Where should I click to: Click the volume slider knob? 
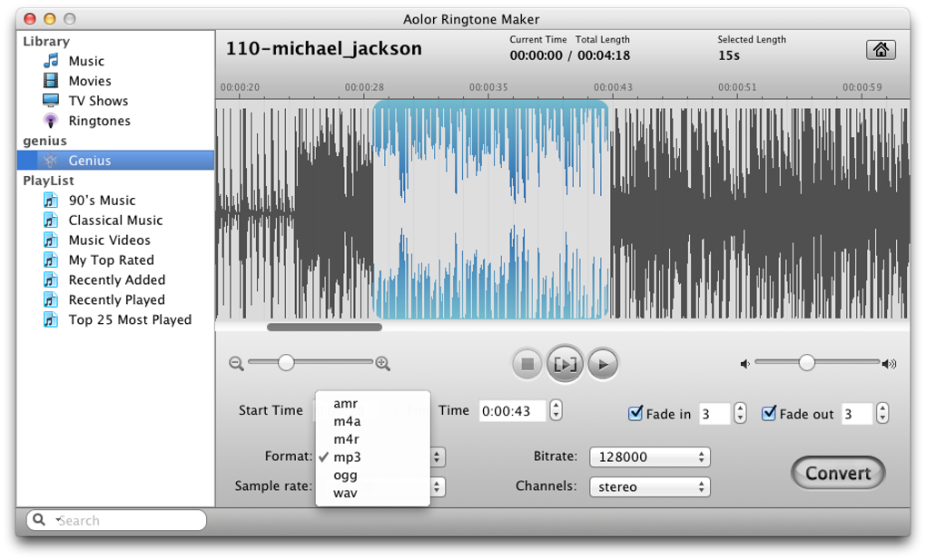point(806,363)
